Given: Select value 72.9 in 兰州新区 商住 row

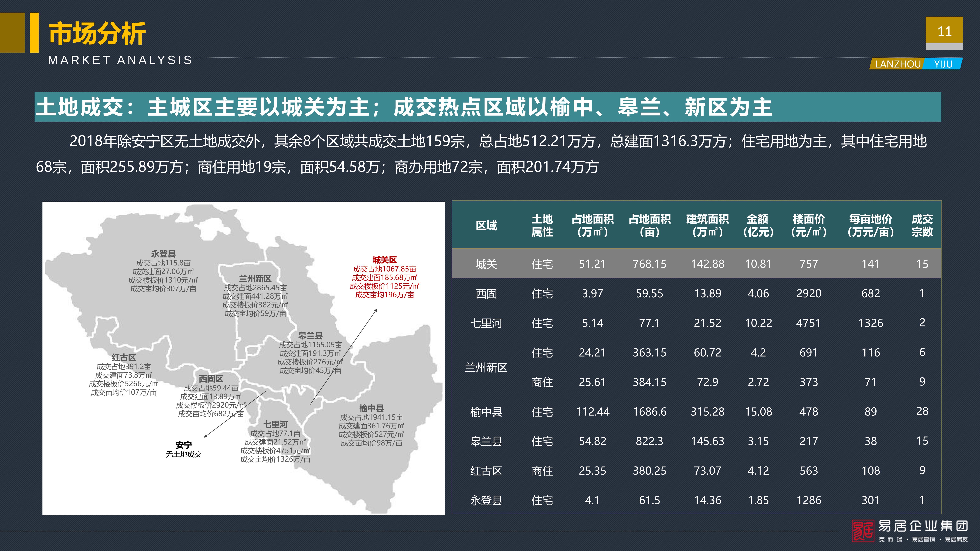Looking at the screenshot, I should click(x=708, y=382).
